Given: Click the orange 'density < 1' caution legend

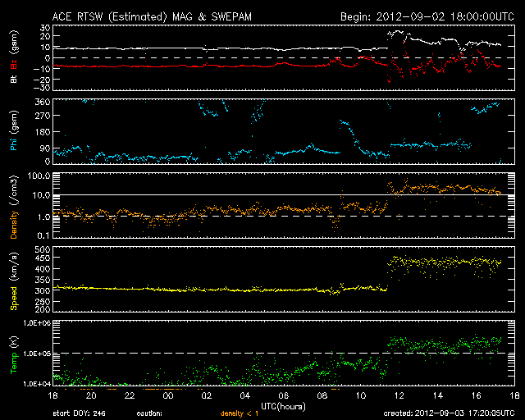Looking at the screenshot, I should point(240,413).
